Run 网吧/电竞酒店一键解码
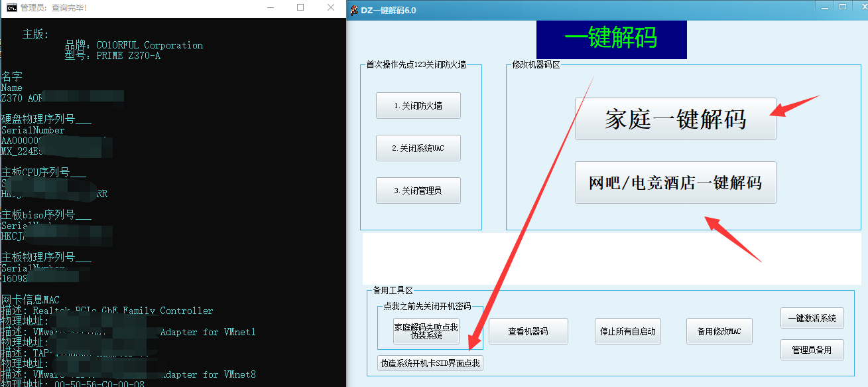The width and height of the screenshot is (868, 387). click(675, 183)
